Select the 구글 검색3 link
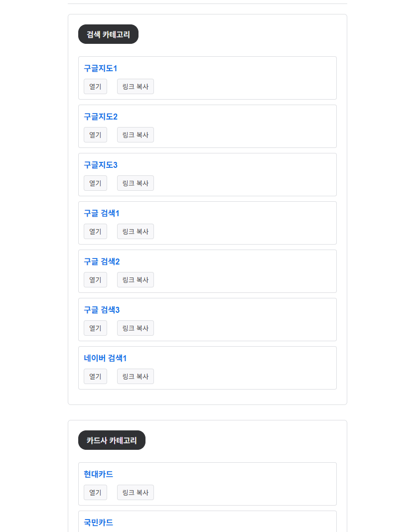 (x=101, y=310)
